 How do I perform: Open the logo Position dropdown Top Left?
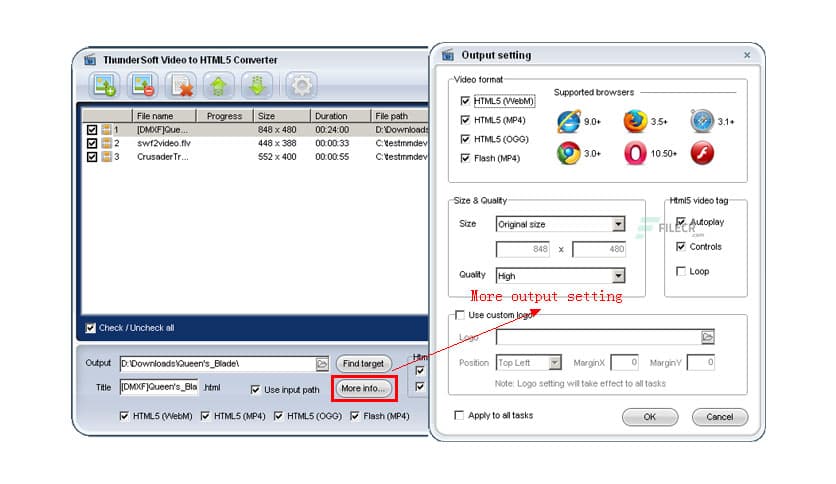(x=528, y=362)
